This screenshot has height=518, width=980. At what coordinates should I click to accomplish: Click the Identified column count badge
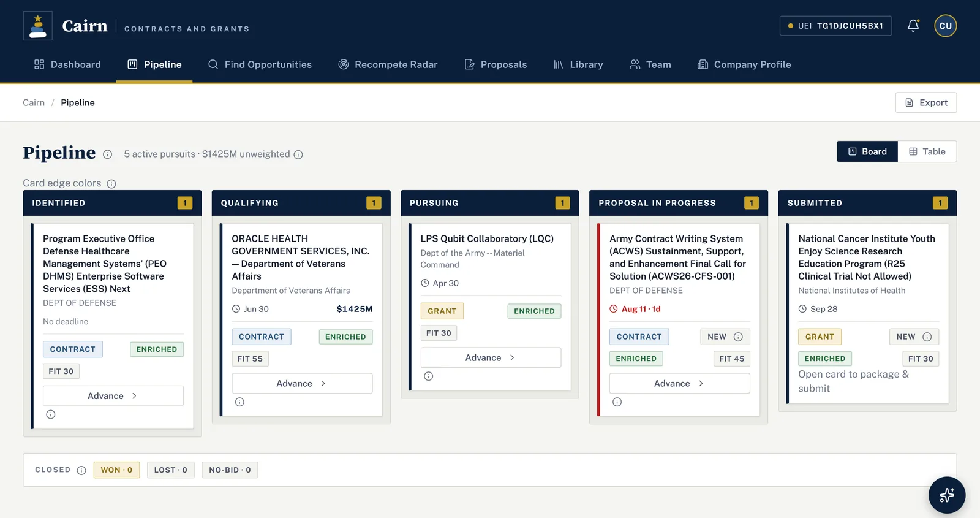(185, 203)
